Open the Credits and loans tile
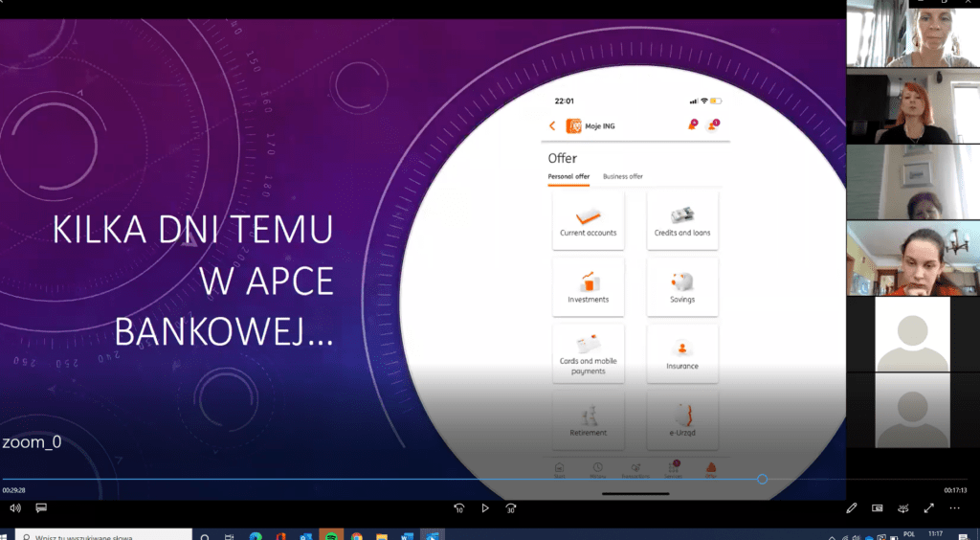Screen dimensions: 980x540 pyautogui.click(x=682, y=220)
